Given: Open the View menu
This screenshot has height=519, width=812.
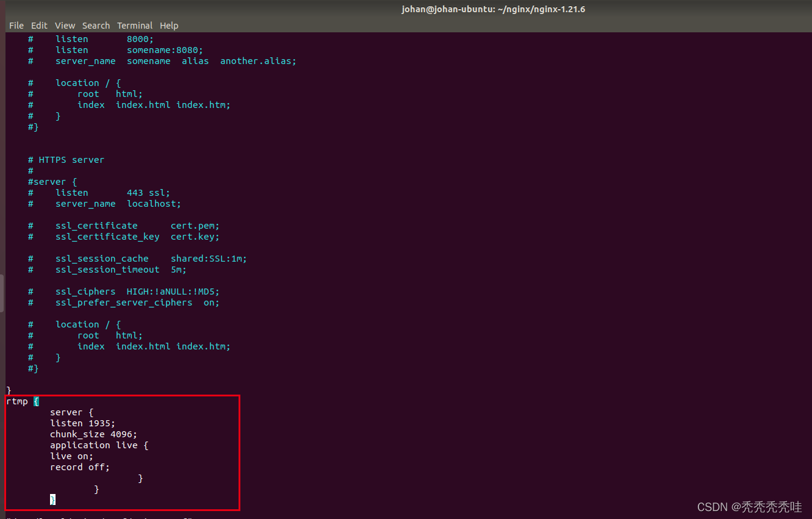Looking at the screenshot, I should click(65, 26).
